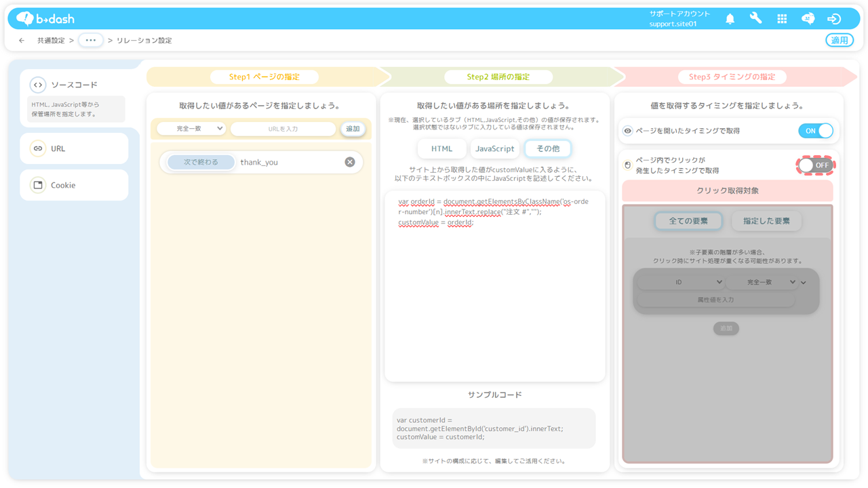Remove the thank_you URL condition
This screenshot has height=488, width=868.
tap(350, 162)
